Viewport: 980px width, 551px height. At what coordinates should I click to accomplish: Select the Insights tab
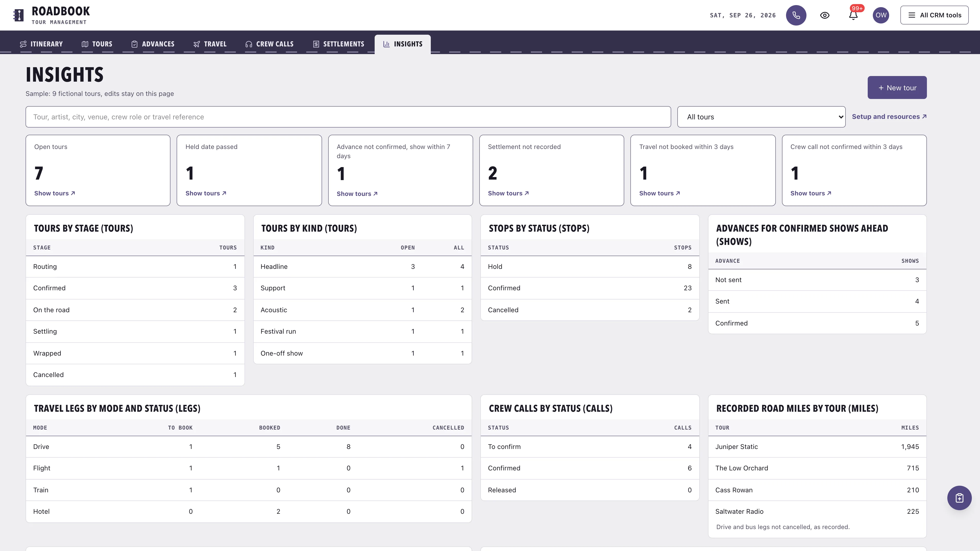pos(402,44)
